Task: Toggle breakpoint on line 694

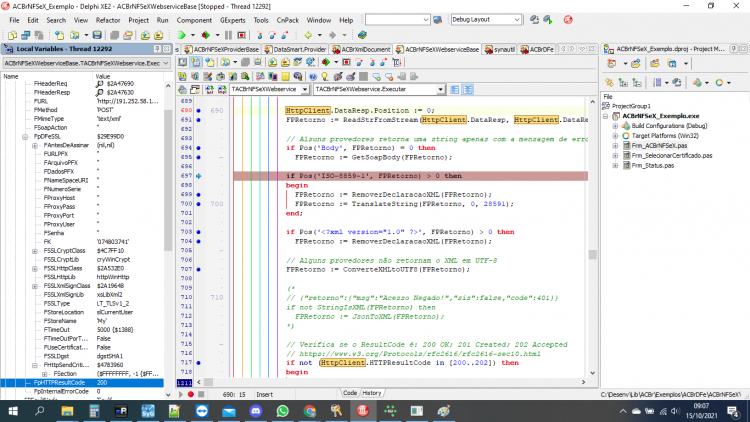Action: click(x=199, y=148)
